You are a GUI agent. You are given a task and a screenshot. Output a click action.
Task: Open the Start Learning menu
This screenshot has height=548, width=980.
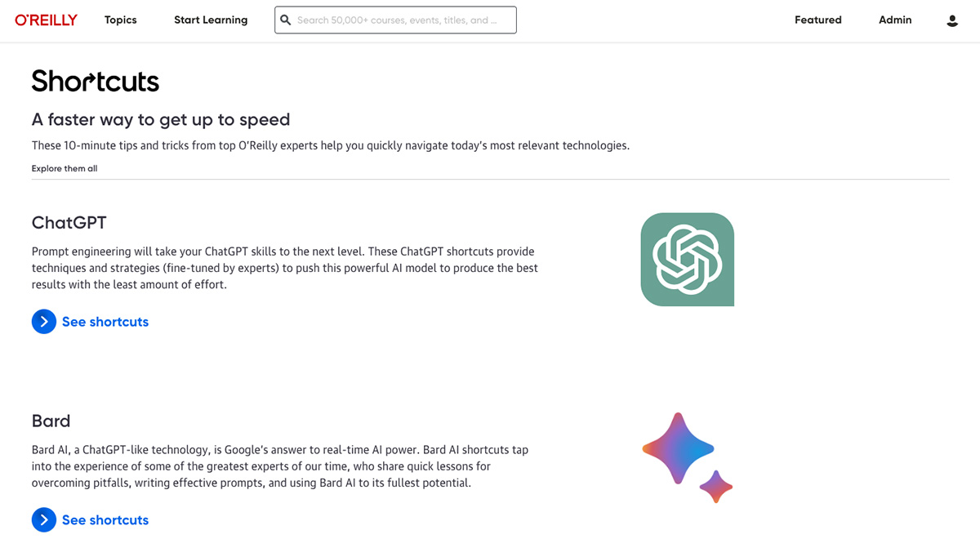(211, 20)
